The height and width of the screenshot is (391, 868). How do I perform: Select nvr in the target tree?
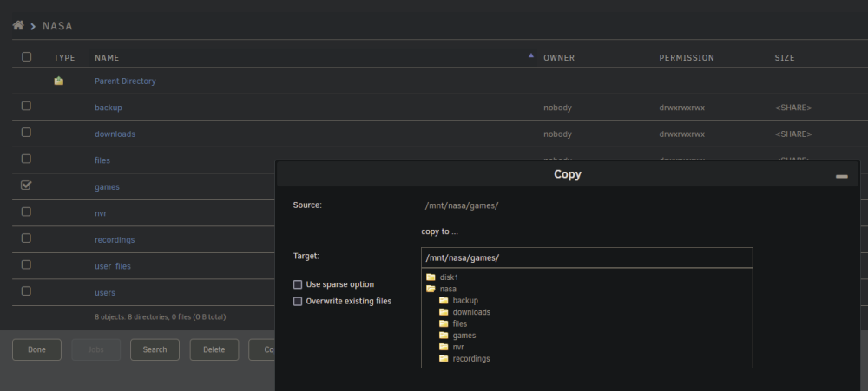[457, 347]
